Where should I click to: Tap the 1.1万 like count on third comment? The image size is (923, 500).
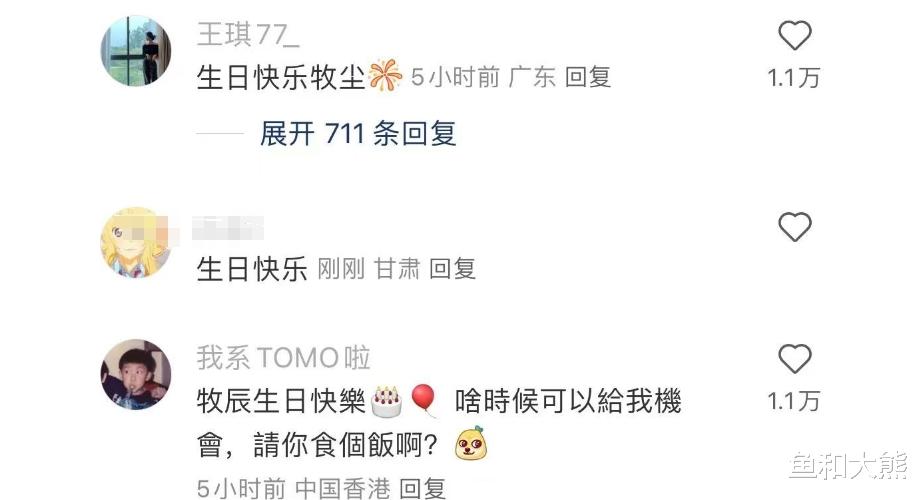(794, 402)
